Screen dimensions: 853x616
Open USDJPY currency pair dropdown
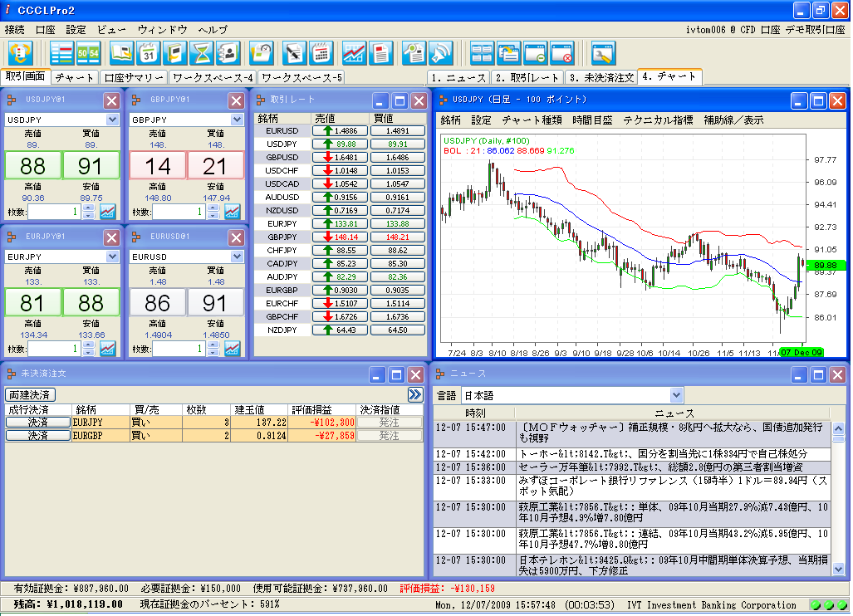pos(113,120)
